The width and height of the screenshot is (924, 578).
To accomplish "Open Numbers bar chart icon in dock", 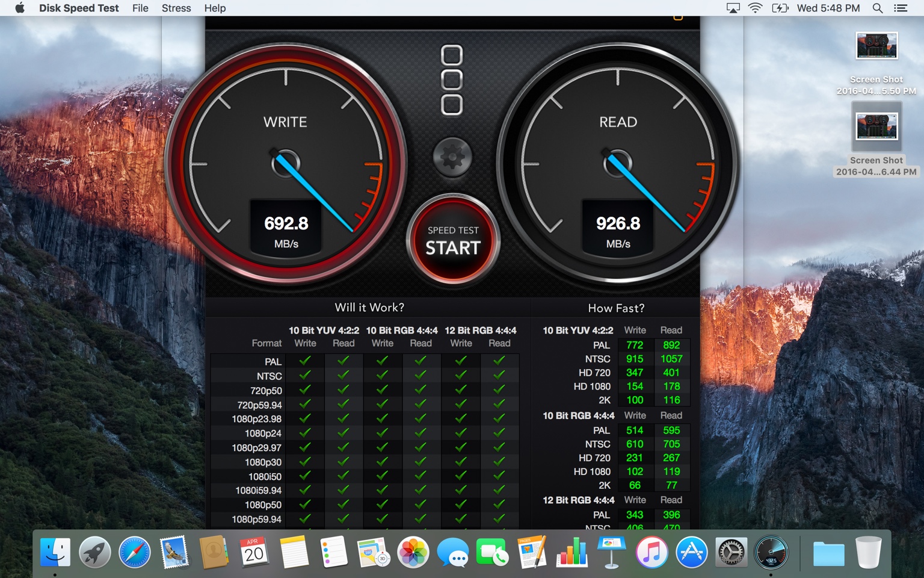I will coord(571,552).
